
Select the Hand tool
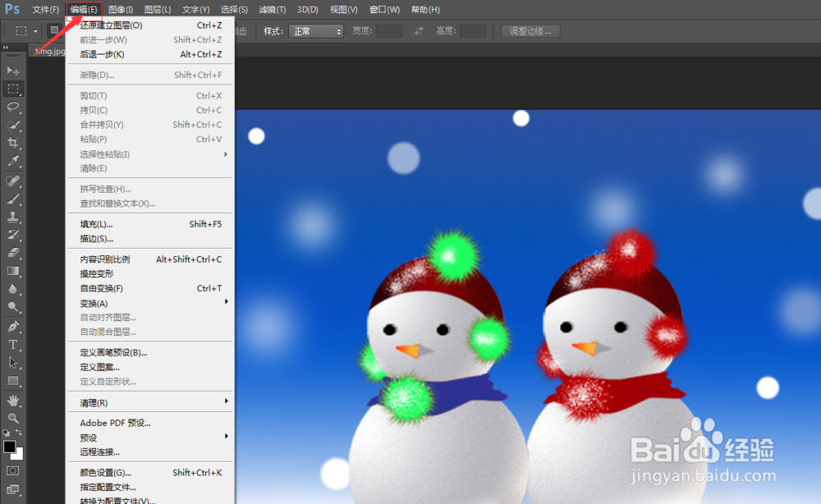13,401
